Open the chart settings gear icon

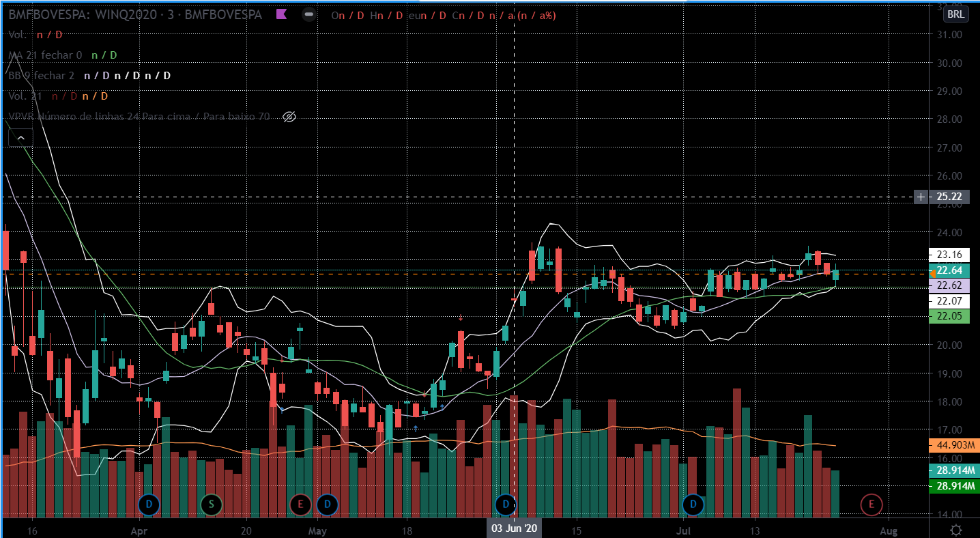tap(956, 529)
